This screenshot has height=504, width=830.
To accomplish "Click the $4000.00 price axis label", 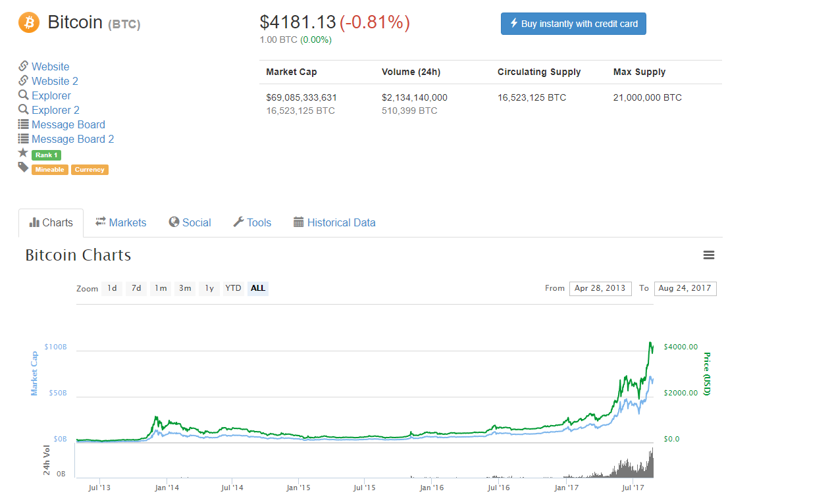I will (x=681, y=347).
